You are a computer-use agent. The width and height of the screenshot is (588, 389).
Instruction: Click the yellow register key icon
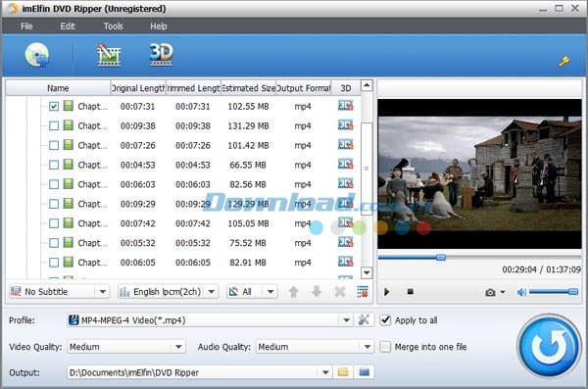pos(564,61)
